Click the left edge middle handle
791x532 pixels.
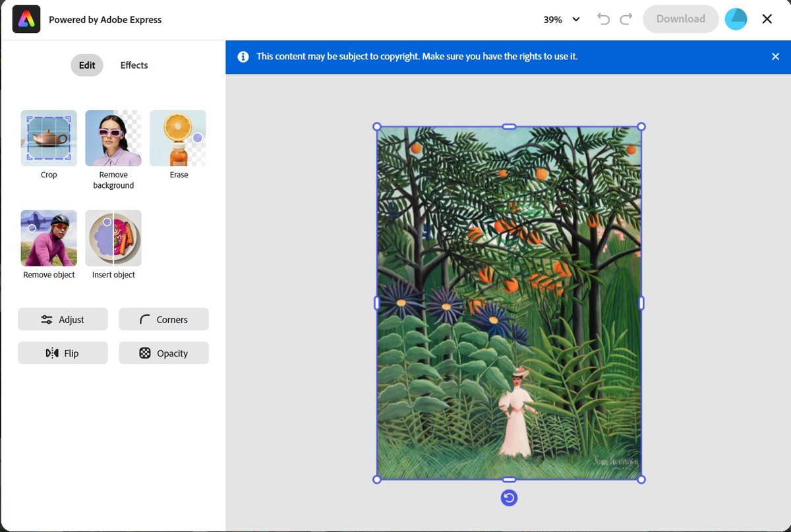pyautogui.click(x=377, y=303)
